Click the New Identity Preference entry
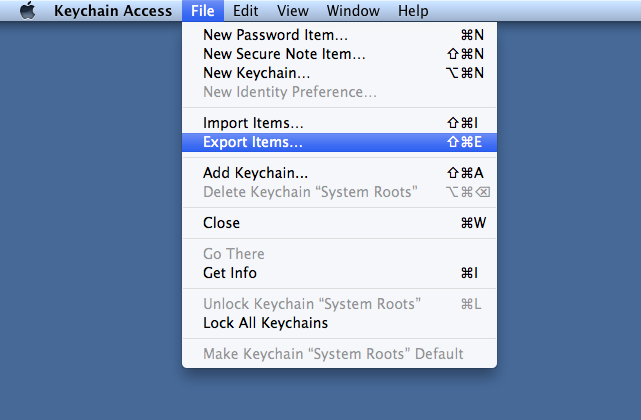Viewport: 641px width, 420px height. coord(290,92)
